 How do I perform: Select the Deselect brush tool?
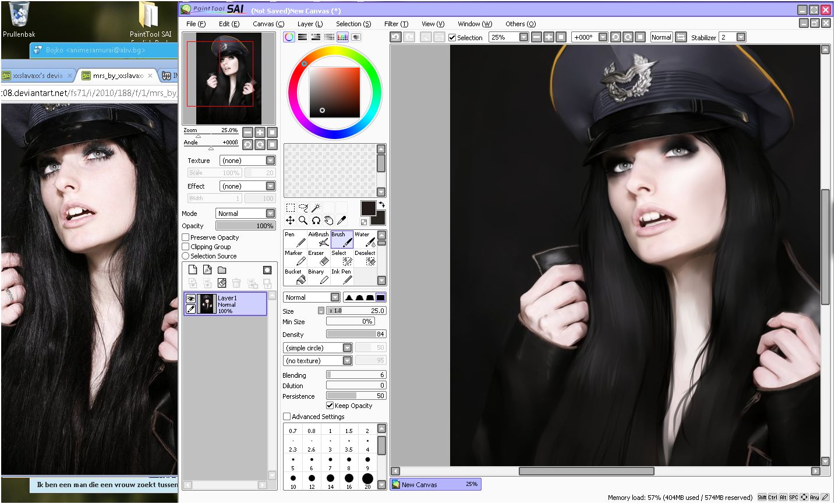[x=365, y=258]
